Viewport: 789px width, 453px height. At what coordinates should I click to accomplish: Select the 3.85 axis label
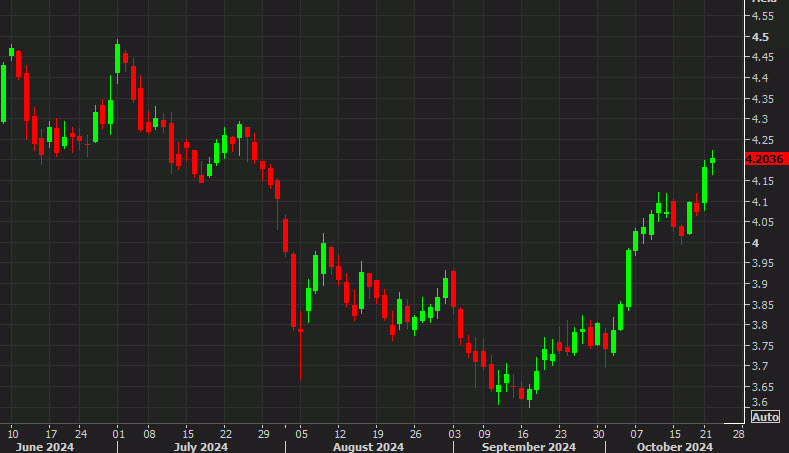762,305
